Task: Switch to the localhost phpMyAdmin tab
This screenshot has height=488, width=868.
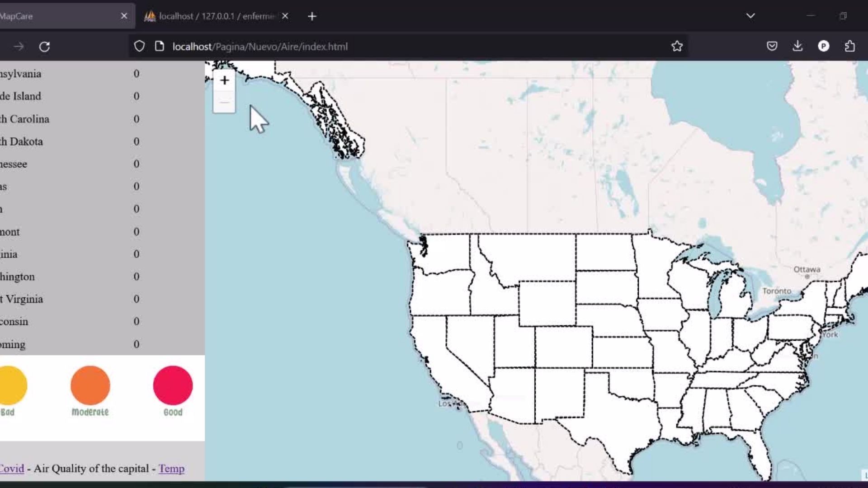Action: (x=212, y=16)
